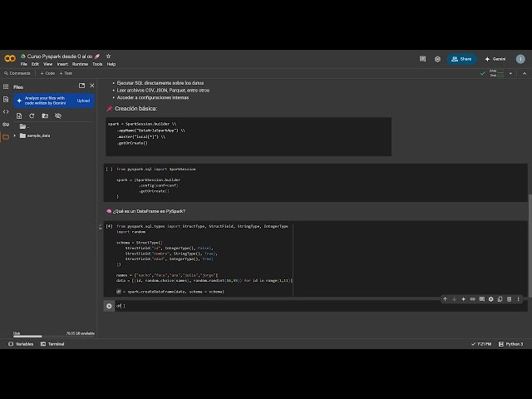Open the runtime connection options dropdown

pos(510,73)
